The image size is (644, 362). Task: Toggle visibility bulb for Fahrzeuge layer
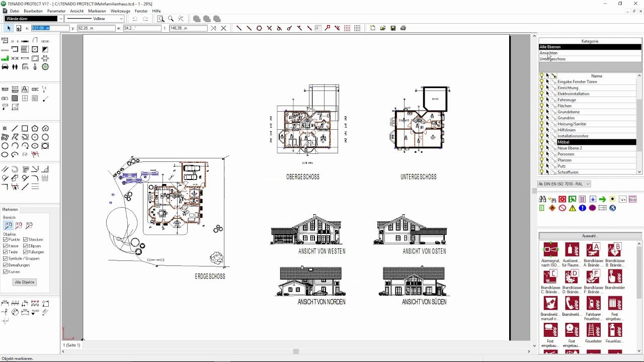(x=542, y=100)
